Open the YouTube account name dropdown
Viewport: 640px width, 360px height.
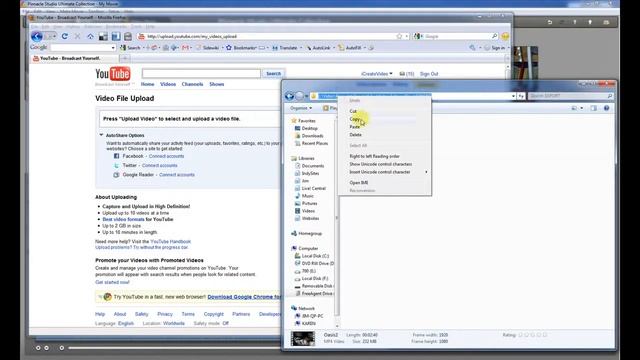[377, 74]
